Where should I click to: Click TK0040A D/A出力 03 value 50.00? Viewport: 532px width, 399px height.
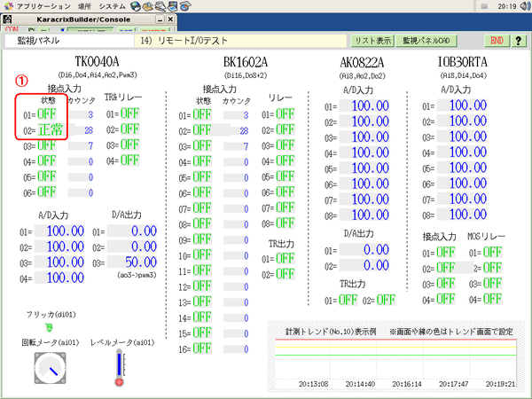[132, 262]
